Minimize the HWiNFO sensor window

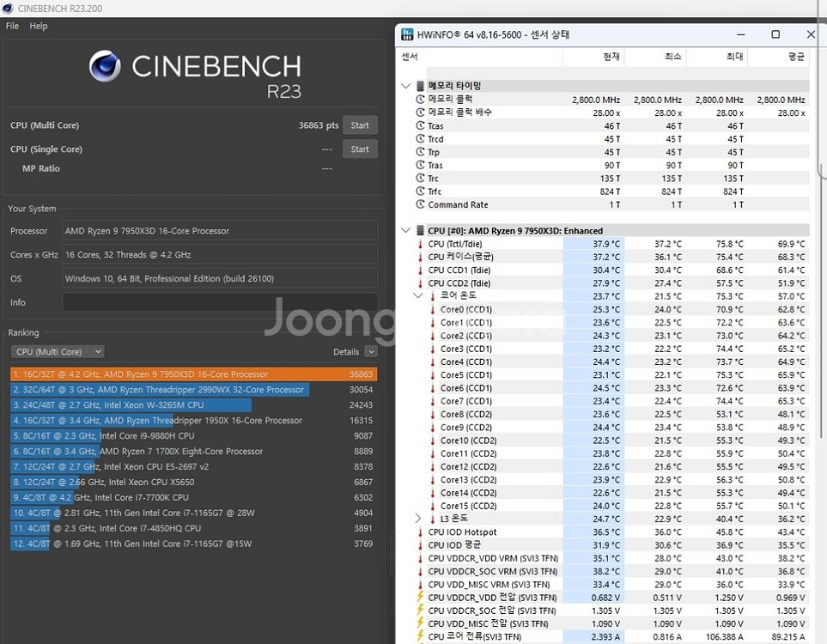click(x=741, y=34)
